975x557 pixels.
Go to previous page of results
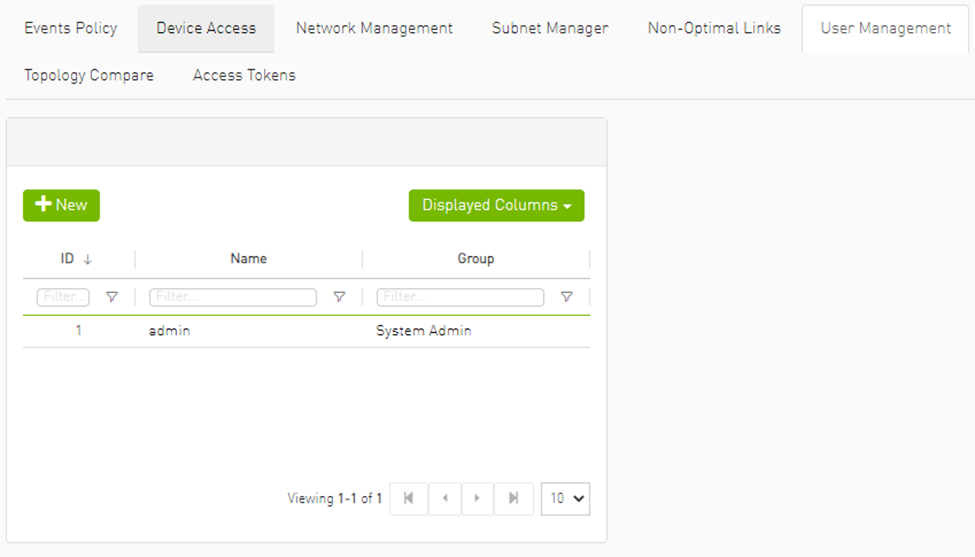pos(444,498)
